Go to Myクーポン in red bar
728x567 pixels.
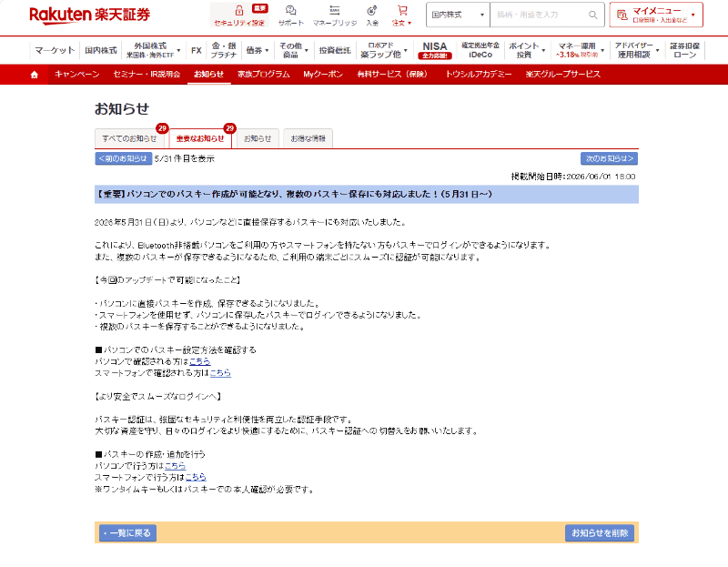coord(323,75)
